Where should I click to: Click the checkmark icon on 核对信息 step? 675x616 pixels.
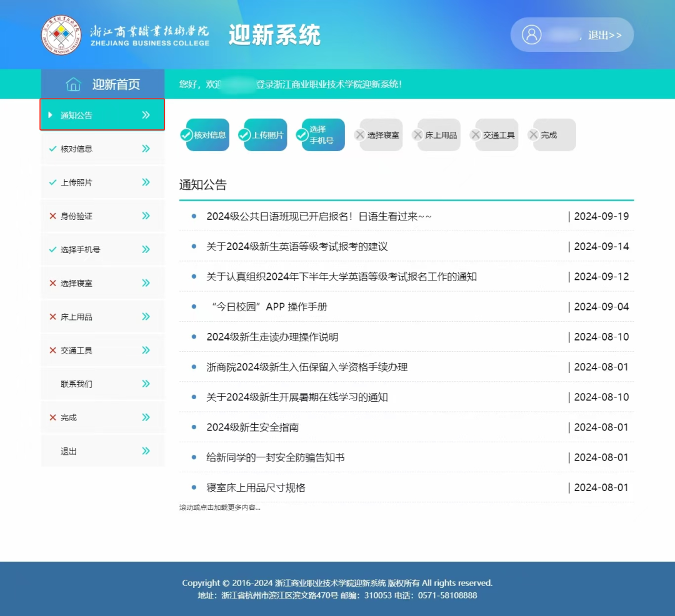pyautogui.click(x=186, y=135)
